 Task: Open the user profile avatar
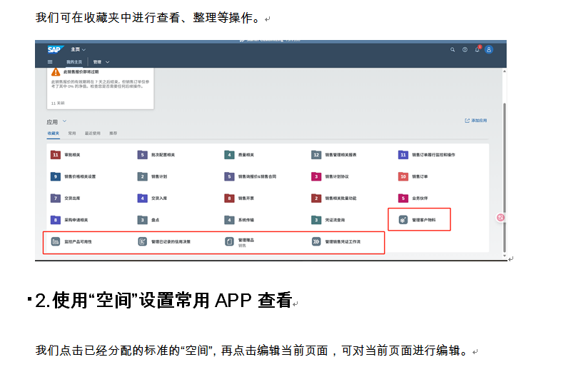pyautogui.click(x=489, y=50)
